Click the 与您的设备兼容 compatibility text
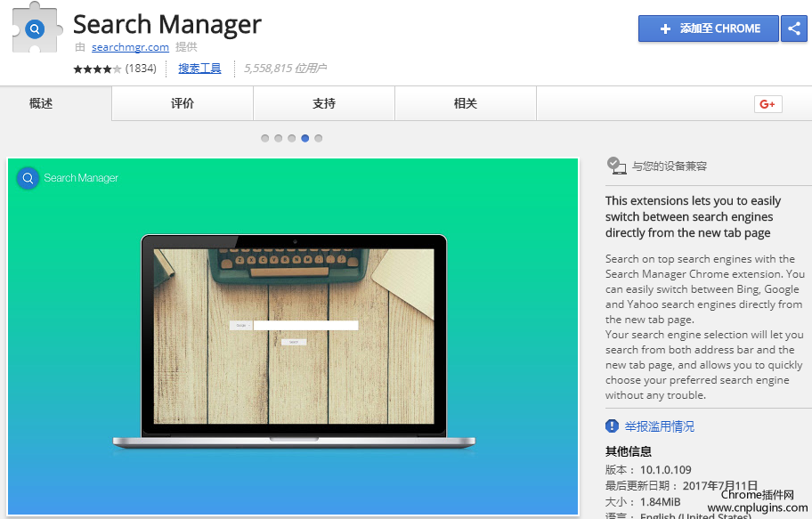 click(669, 166)
